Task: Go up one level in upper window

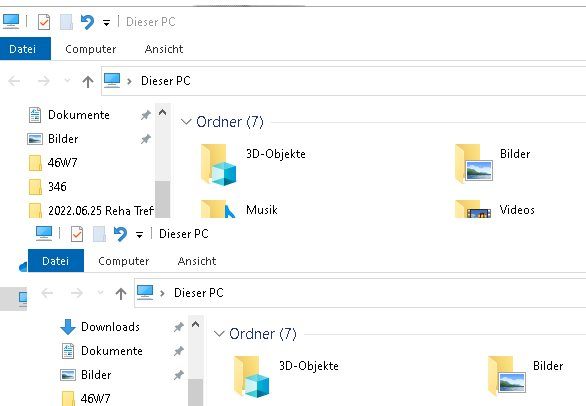Action: pyautogui.click(x=88, y=81)
